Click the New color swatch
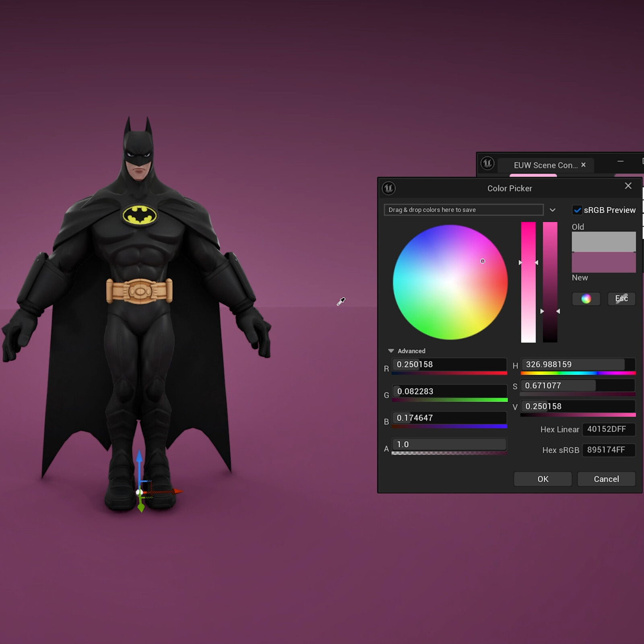 [x=604, y=262]
